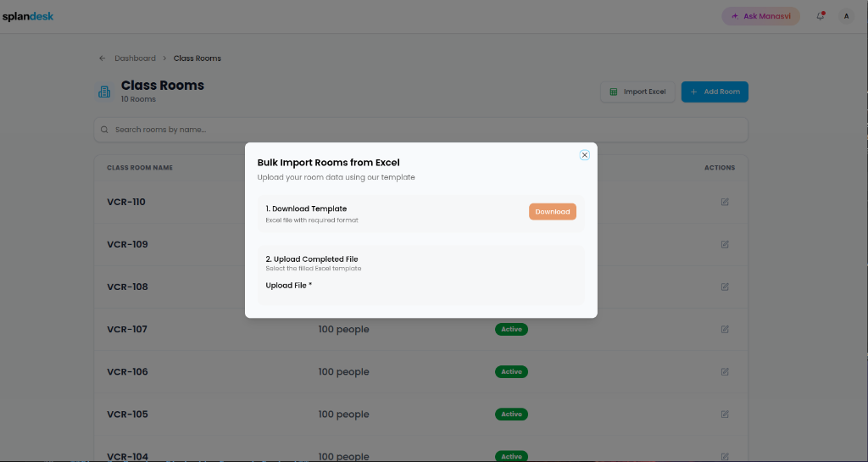Select the VCR-110 room name
The width and height of the screenshot is (868, 462).
(126, 202)
